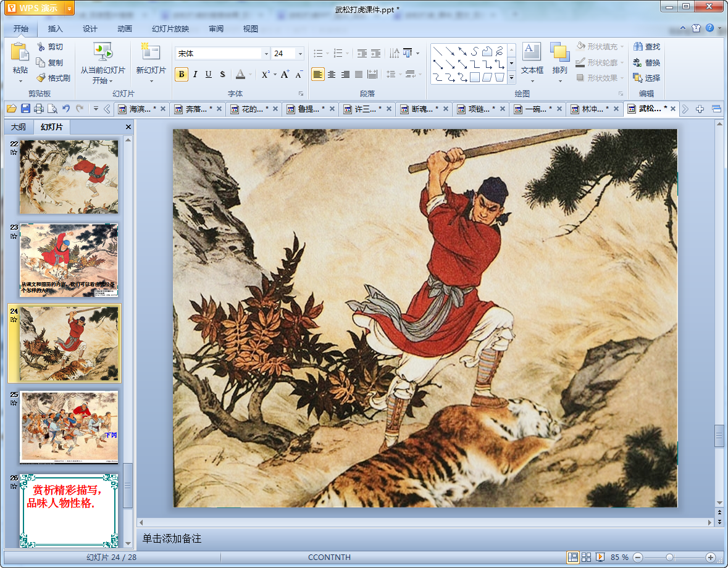Toggle justify text alignment
Image resolution: width=728 pixels, height=568 pixels.
coord(359,74)
